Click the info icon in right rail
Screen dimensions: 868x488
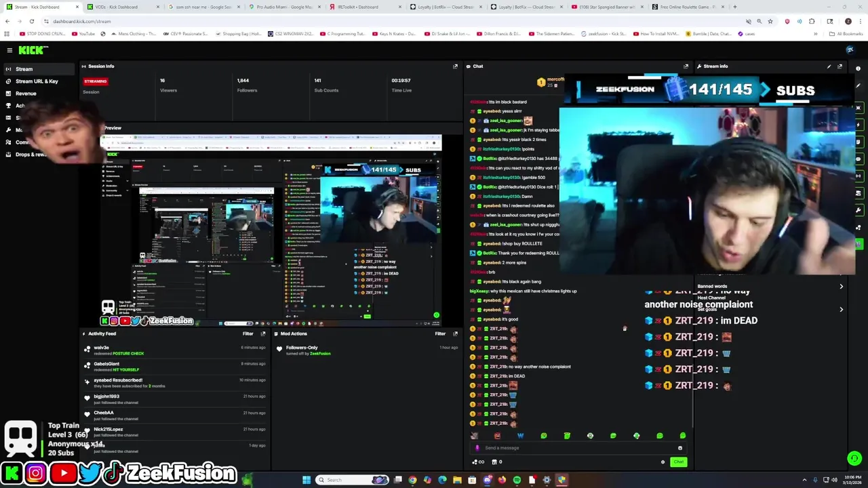pyautogui.click(x=858, y=69)
